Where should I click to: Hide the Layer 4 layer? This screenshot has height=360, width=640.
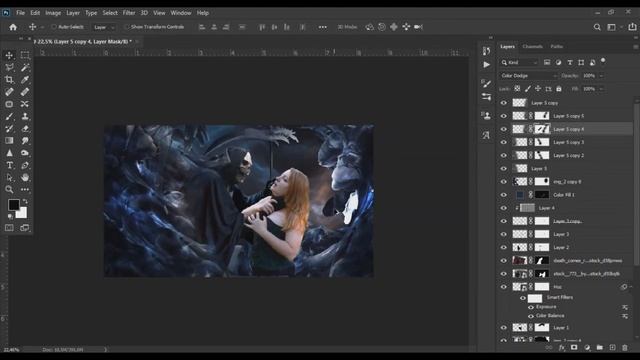click(504, 208)
